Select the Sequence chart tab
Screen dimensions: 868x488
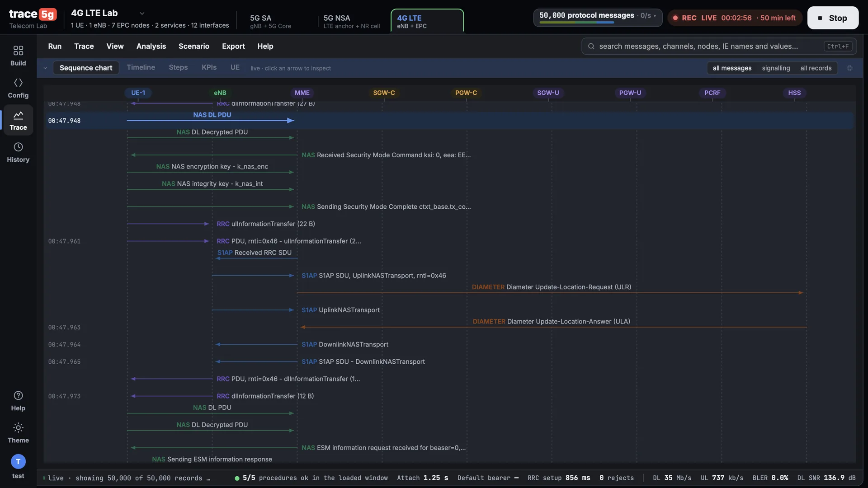click(x=86, y=68)
